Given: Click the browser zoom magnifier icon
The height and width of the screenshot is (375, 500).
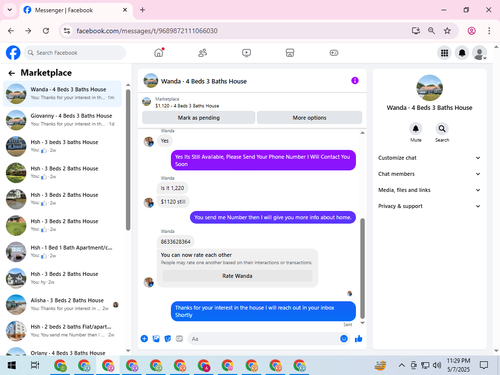Looking at the screenshot, I should [431, 31].
